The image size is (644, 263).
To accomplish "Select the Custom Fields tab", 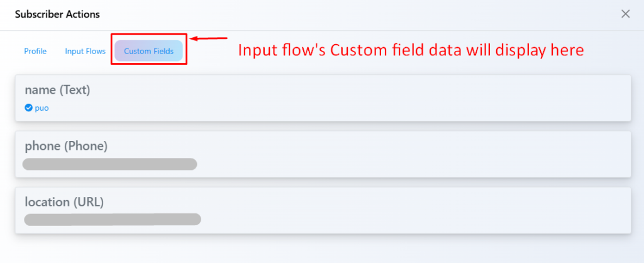I will pyautogui.click(x=148, y=51).
